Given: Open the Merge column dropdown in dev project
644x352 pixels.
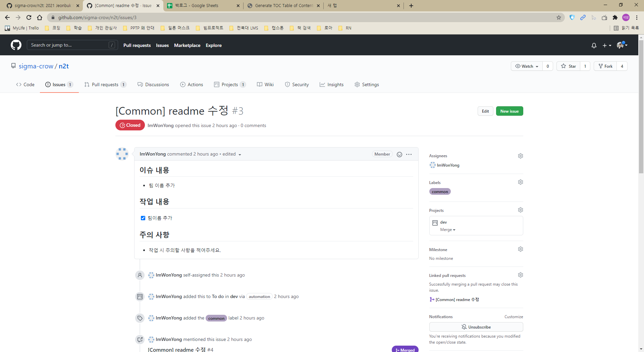Looking at the screenshot, I should [x=448, y=230].
